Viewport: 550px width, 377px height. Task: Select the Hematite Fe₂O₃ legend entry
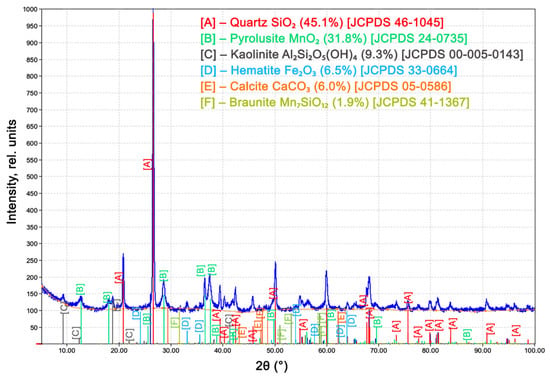click(x=329, y=70)
